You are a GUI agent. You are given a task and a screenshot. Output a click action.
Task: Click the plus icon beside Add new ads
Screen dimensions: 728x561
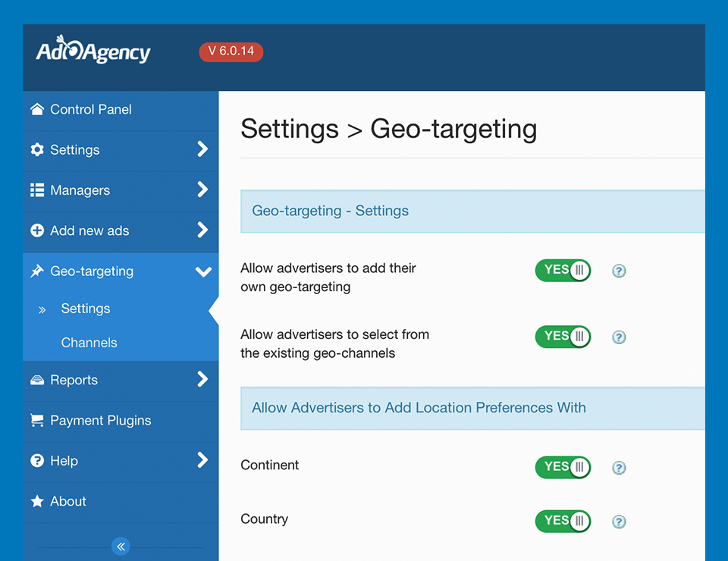point(37,230)
